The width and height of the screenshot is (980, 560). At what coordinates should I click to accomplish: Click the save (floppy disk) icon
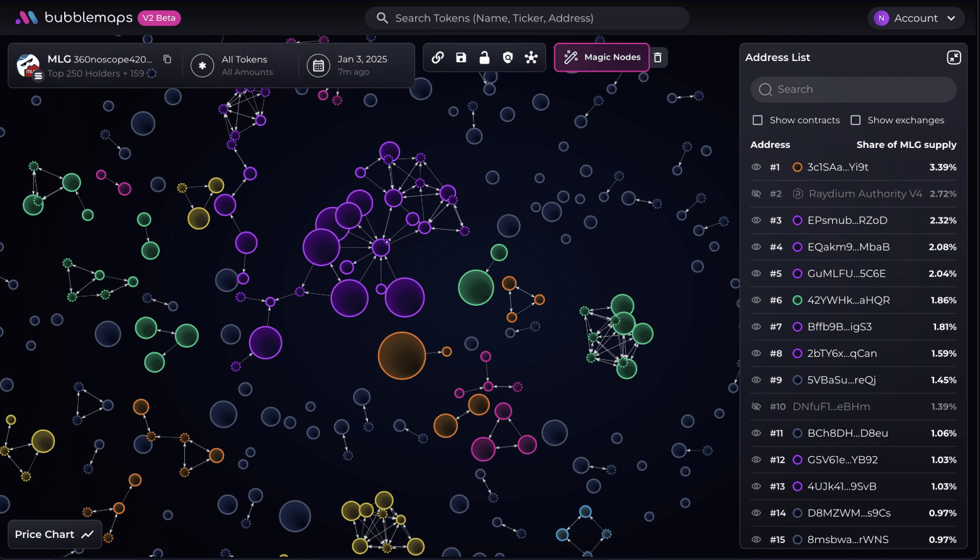(x=461, y=58)
